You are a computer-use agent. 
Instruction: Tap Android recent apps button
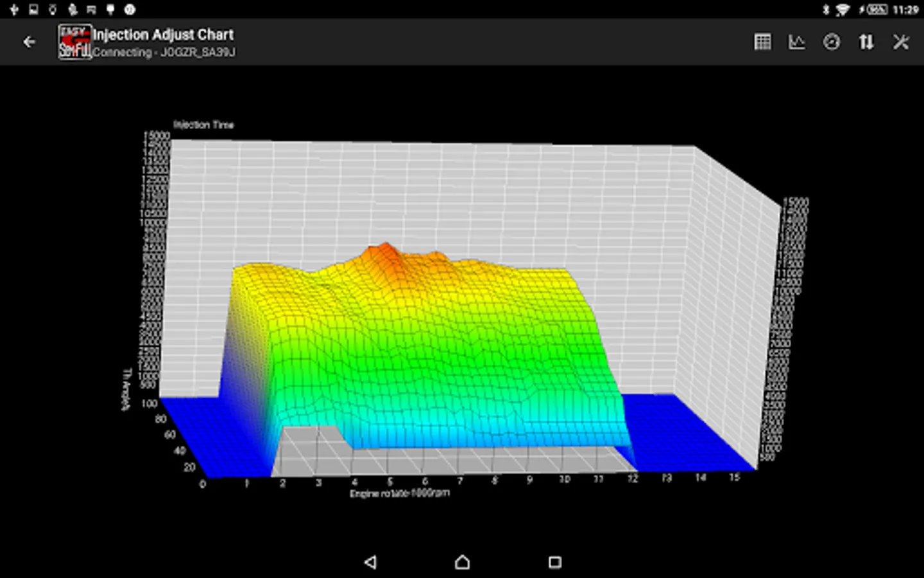coord(555,562)
